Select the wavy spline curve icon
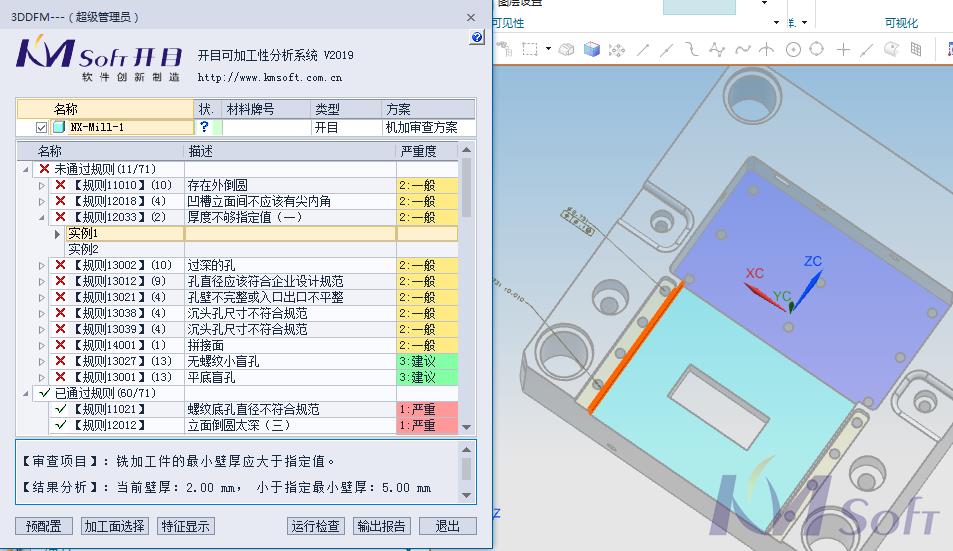Image resolution: width=953 pixels, height=551 pixels. pyautogui.click(x=742, y=49)
